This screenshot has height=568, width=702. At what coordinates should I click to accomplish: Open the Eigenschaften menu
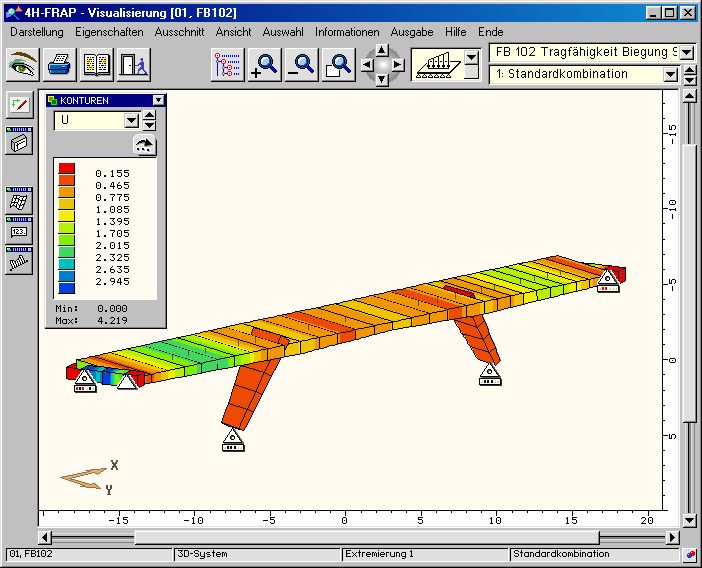tap(109, 32)
